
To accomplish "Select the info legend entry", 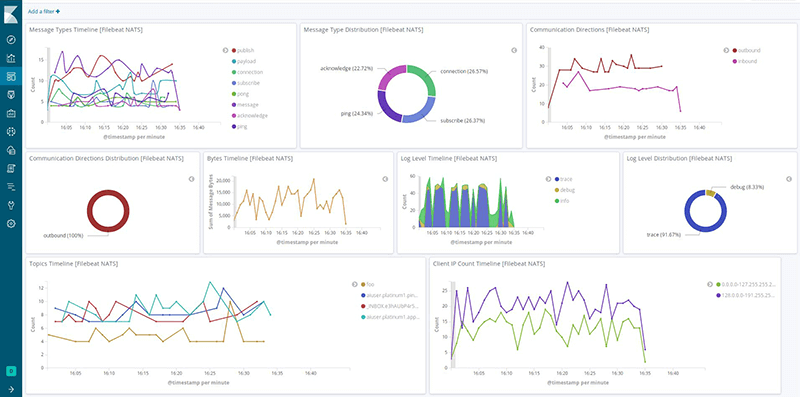I will pyautogui.click(x=562, y=201).
